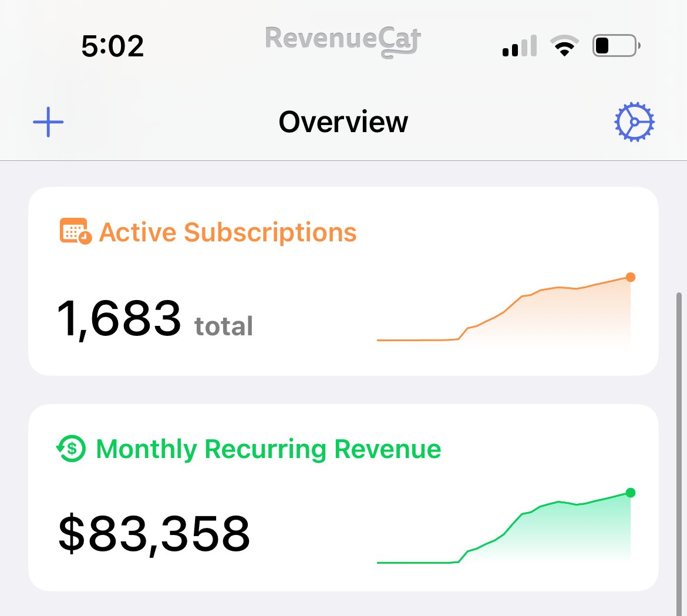687x616 pixels.
Task: Tap the cellular signal bars
Action: [520, 46]
